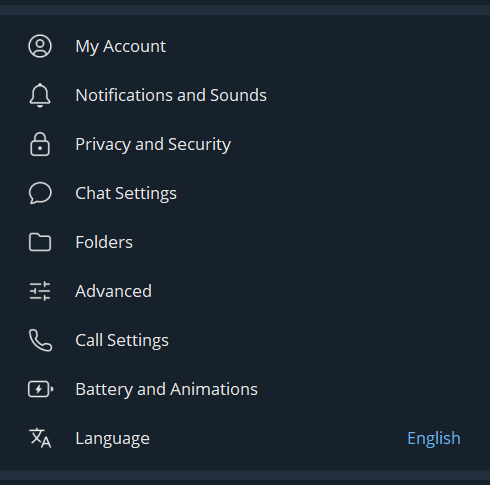Open Notifications and Sounds settings

tap(245, 95)
